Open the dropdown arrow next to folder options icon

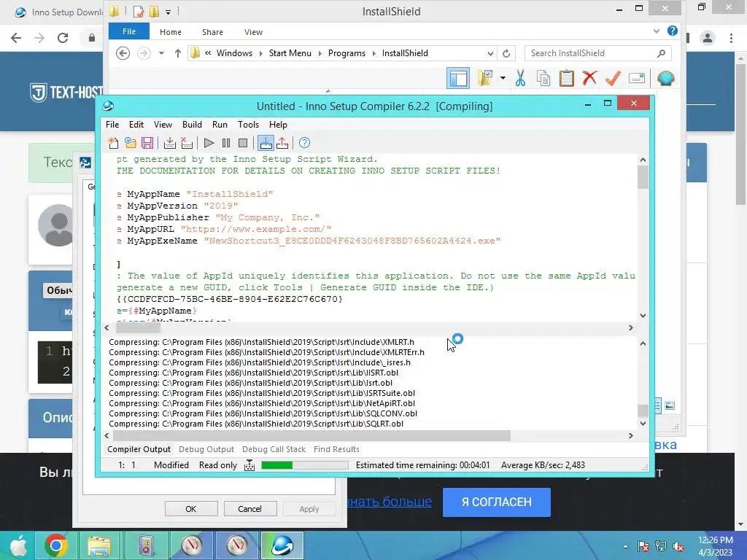coord(503,78)
